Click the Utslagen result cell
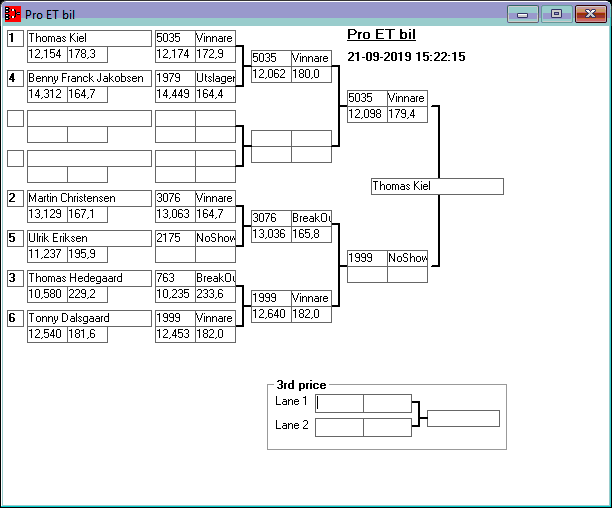 coord(215,78)
